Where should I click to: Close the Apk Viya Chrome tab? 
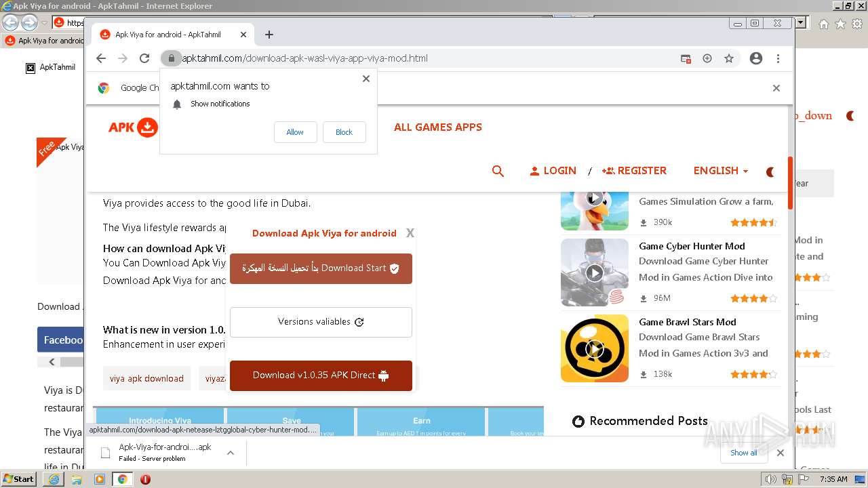tap(243, 35)
